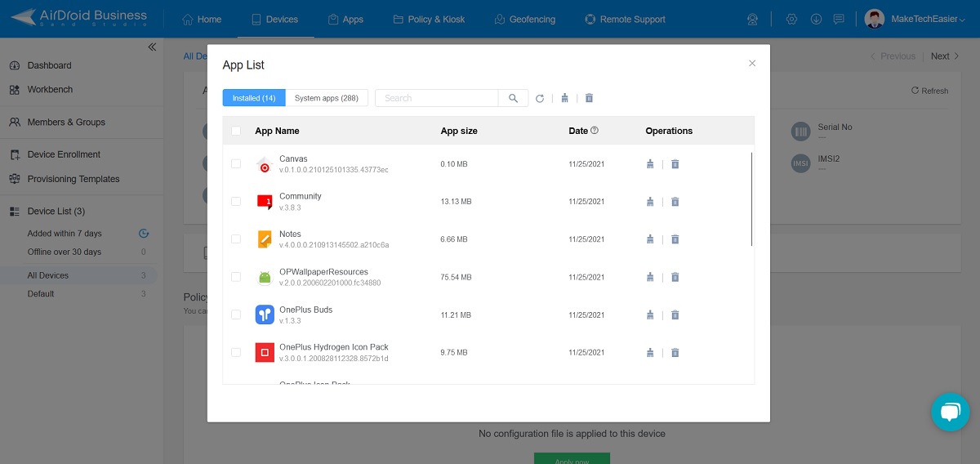The height and width of the screenshot is (464, 980).
Task: Check the Canvas app checkbox
Action: [x=236, y=164]
